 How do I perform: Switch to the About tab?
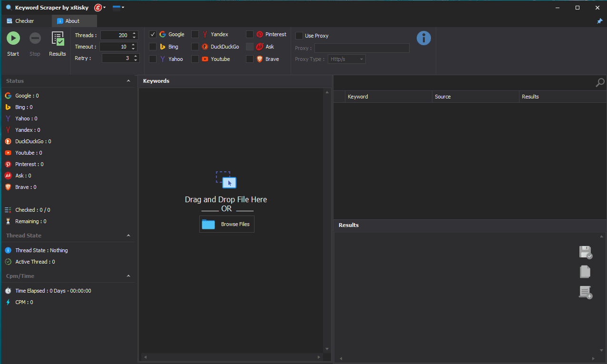[x=72, y=21]
